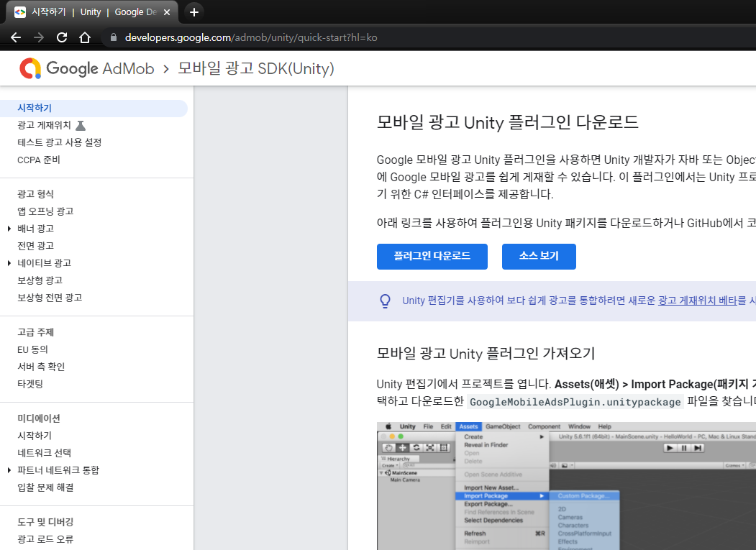
Task: Open 앱 오프닝 광고 sidebar item
Action: (45, 211)
